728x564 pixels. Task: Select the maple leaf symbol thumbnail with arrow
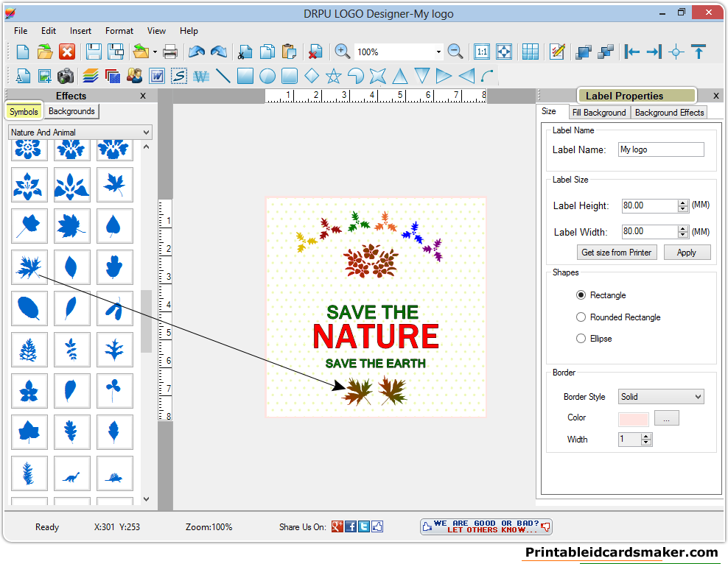click(29, 267)
